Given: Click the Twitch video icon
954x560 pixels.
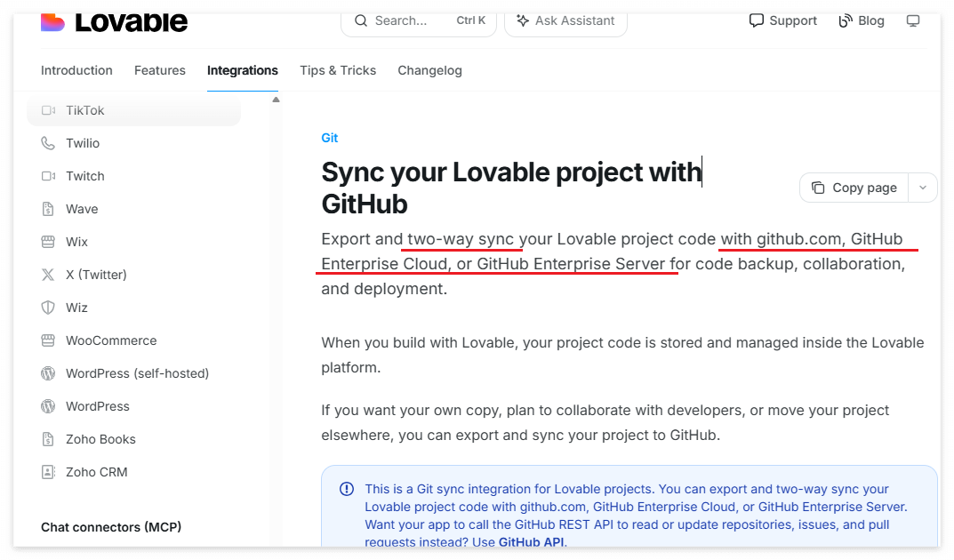Looking at the screenshot, I should click(48, 176).
